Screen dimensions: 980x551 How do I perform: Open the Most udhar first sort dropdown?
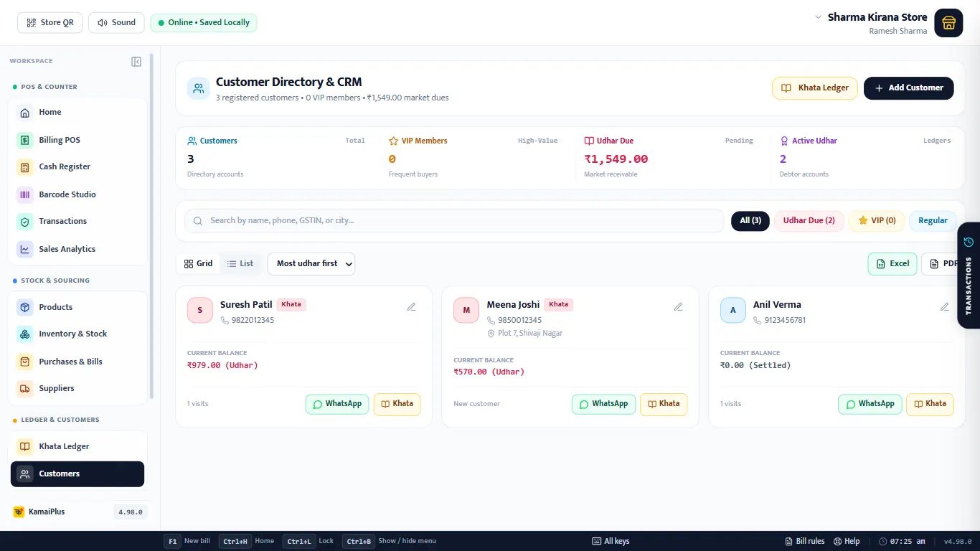[311, 264]
